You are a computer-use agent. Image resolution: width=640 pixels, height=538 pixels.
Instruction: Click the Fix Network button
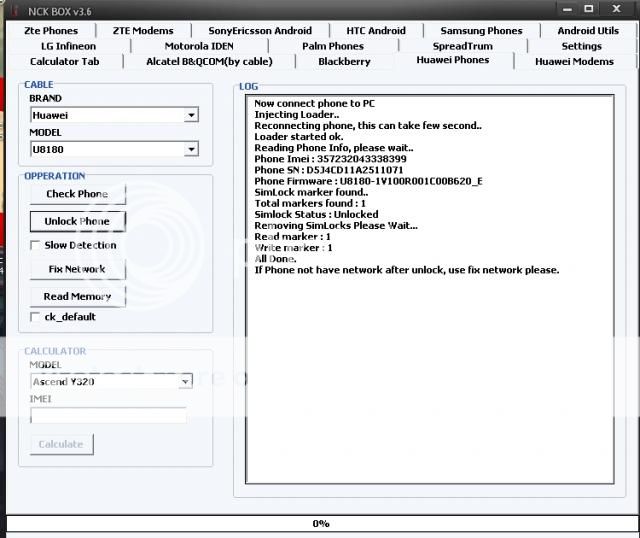[x=77, y=270]
